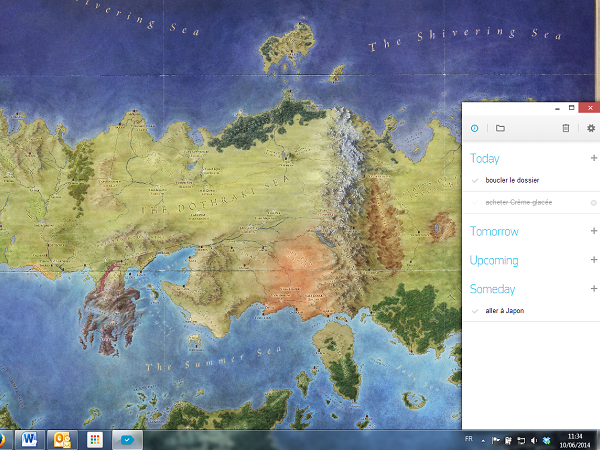Open Word from the taskbar

click(29, 439)
